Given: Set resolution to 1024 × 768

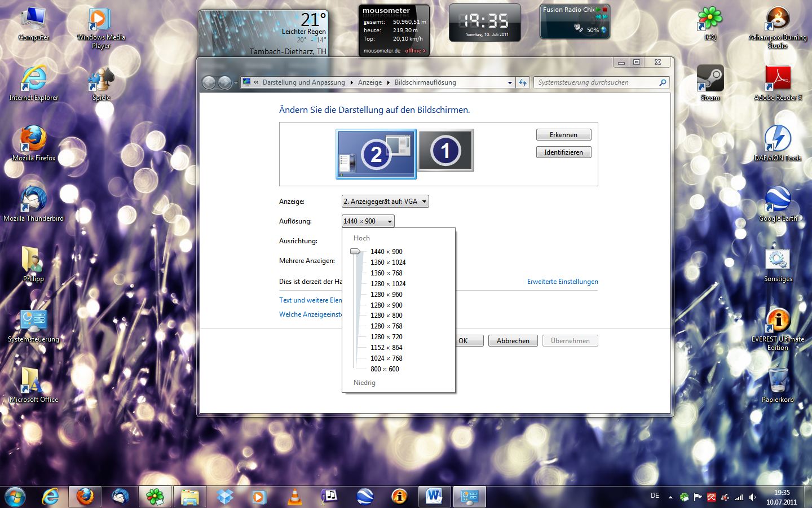Looking at the screenshot, I should (386, 358).
